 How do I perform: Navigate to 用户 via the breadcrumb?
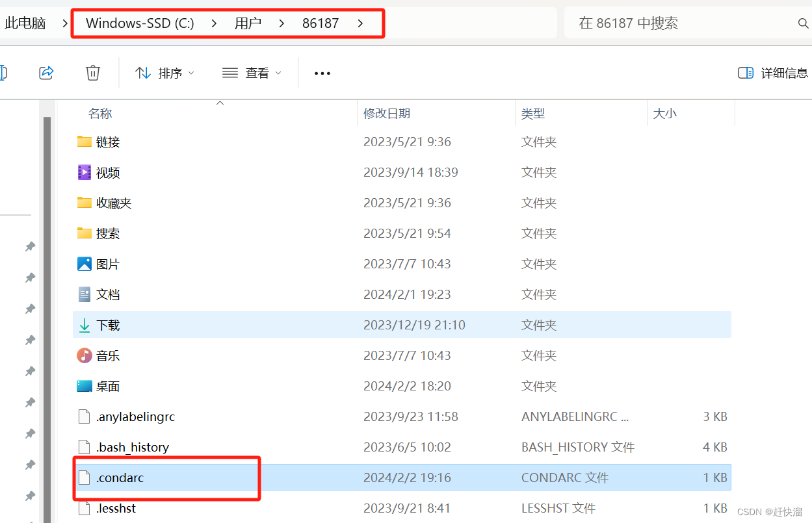tap(248, 23)
